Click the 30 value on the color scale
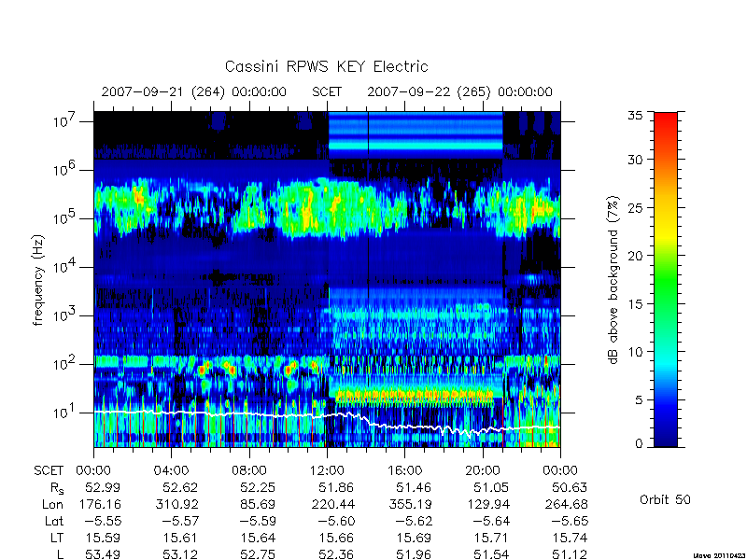The width and height of the screenshot is (747, 560). click(635, 159)
